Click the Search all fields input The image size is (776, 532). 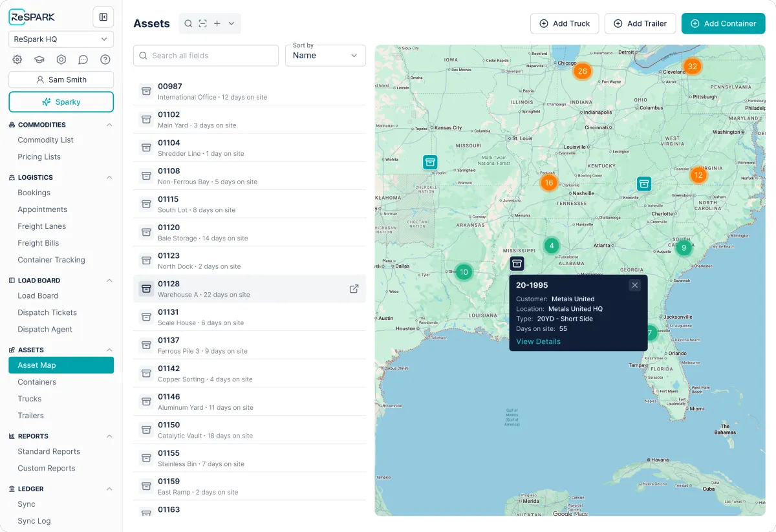tap(206, 56)
